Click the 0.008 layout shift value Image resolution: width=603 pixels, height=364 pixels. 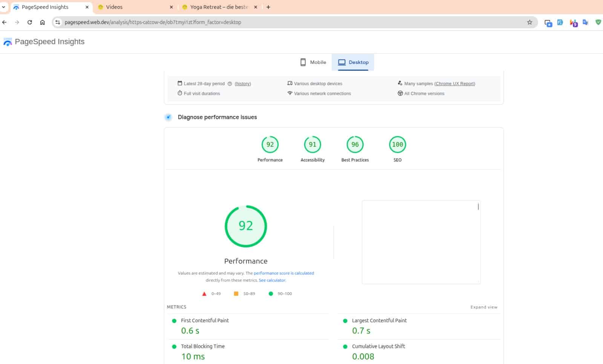(363, 356)
